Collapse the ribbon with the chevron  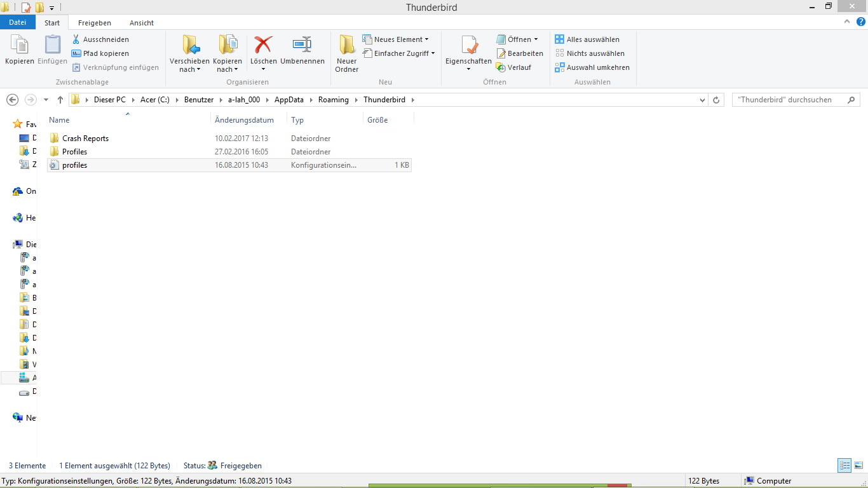click(x=847, y=22)
